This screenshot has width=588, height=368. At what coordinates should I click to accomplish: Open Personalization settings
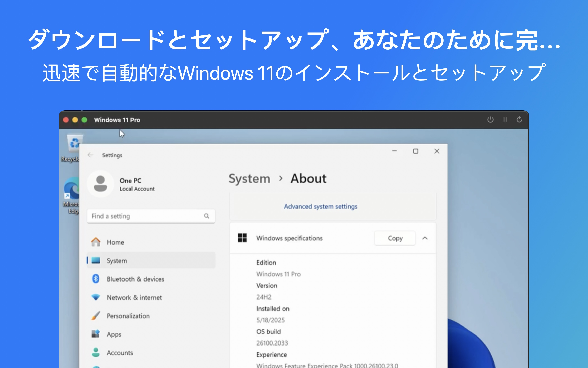click(x=151, y=316)
